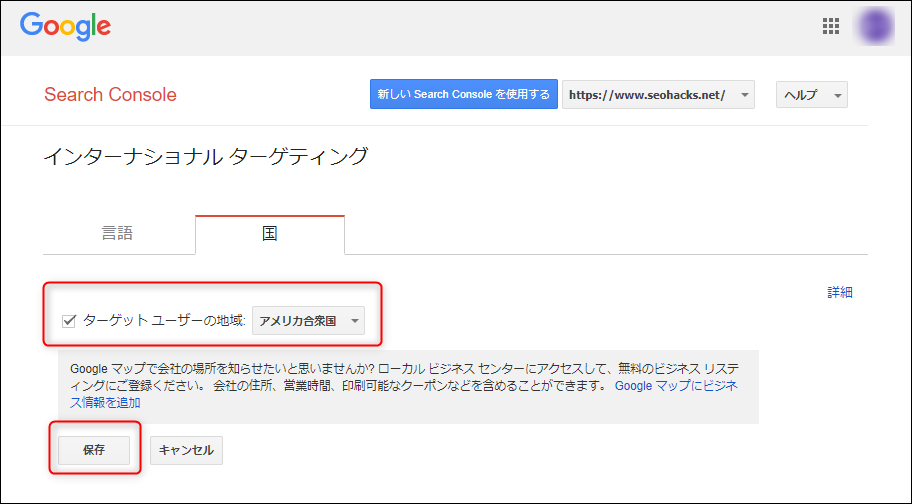Click the キャンセル button
The width and height of the screenshot is (912, 504).
point(186,450)
